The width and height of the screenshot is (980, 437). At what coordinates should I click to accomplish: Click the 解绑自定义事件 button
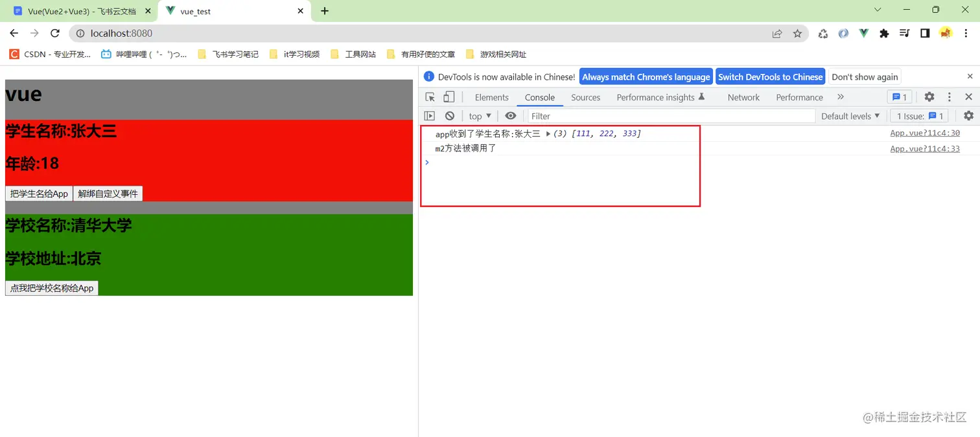tap(108, 194)
